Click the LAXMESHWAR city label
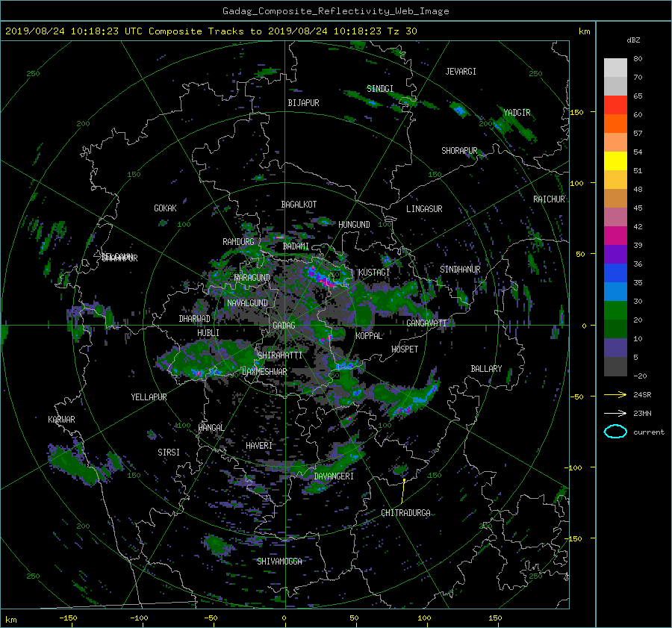Image resolution: width=672 pixels, height=628 pixels. click(x=264, y=372)
